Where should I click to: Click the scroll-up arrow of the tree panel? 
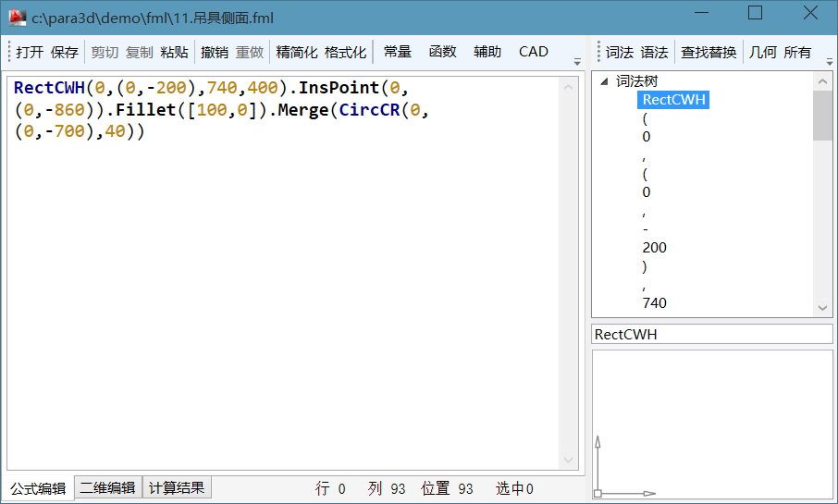(x=822, y=81)
